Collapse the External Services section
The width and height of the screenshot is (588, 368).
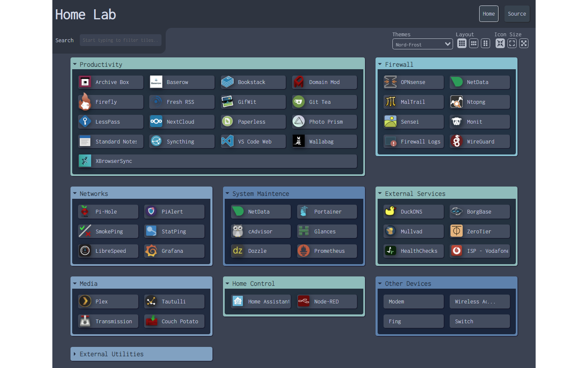(447, 194)
